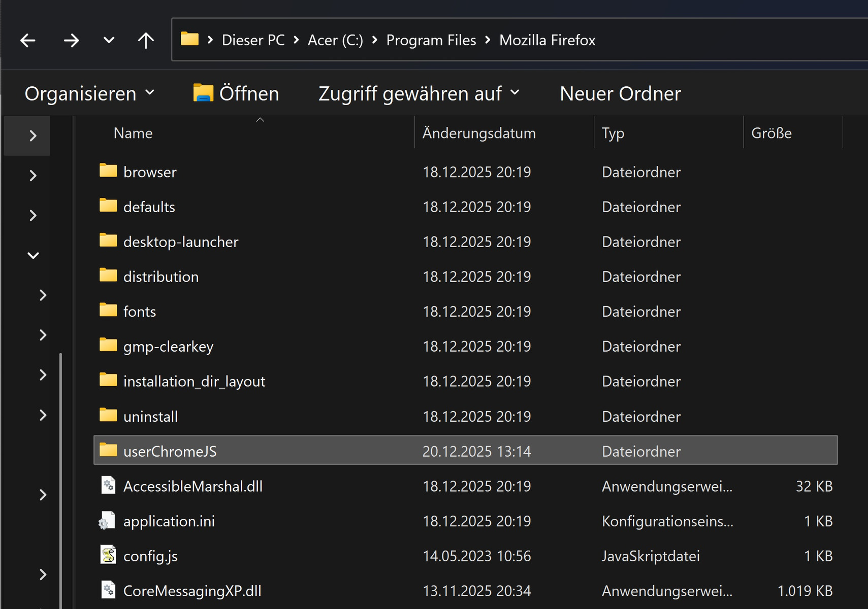Image resolution: width=868 pixels, height=609 pixels.
Task: Create a new folder with Neuer Ordner
Action: [620, 94]
